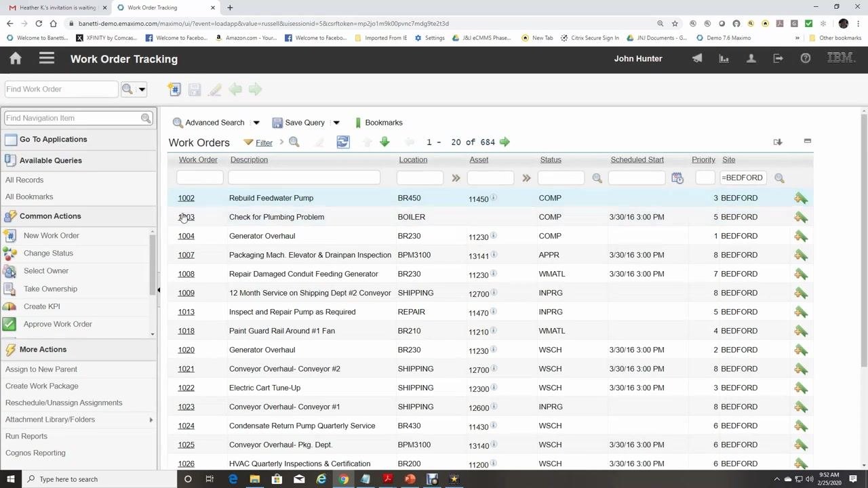
Task: Choose Take Ownership action
Action: tap(50, 289)
